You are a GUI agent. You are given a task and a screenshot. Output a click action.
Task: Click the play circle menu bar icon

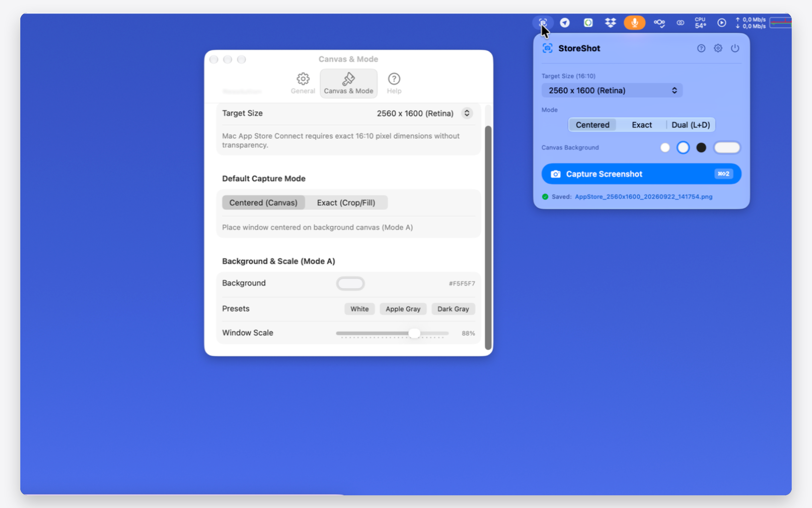pos(721,23)
